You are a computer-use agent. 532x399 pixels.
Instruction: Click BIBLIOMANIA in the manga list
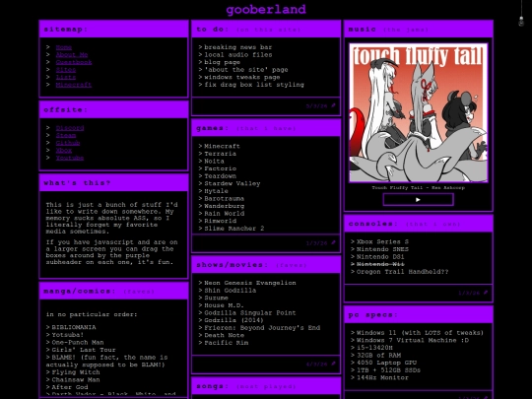coord(74,327)
